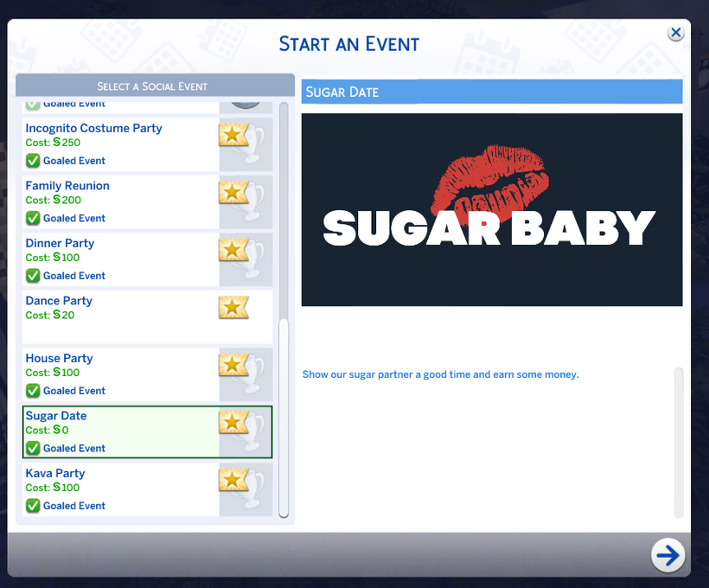Select Kava Party in the list
This screenshot has height=588, width=709.
[147, 489]
